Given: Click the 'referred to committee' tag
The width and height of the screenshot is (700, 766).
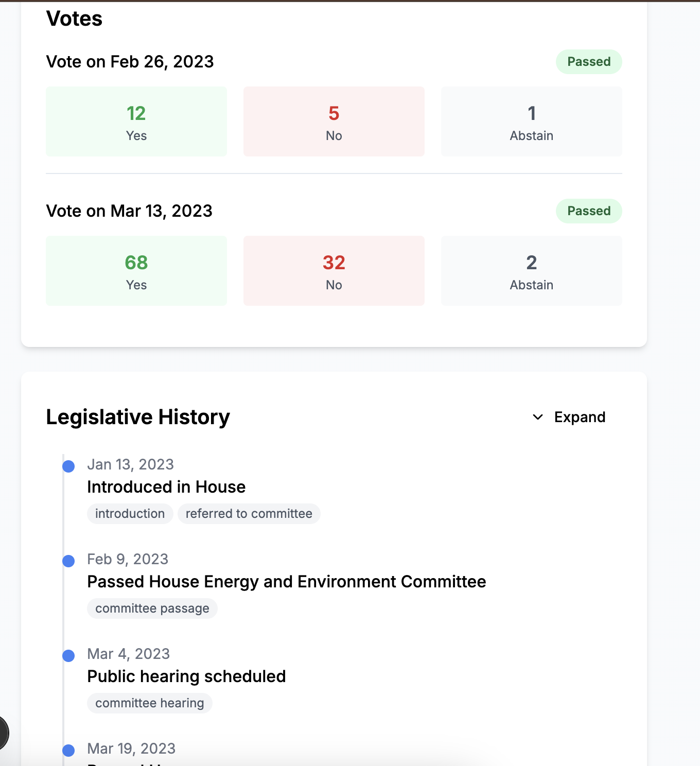Looking at the screenshot, I should (x=249, y=514).
